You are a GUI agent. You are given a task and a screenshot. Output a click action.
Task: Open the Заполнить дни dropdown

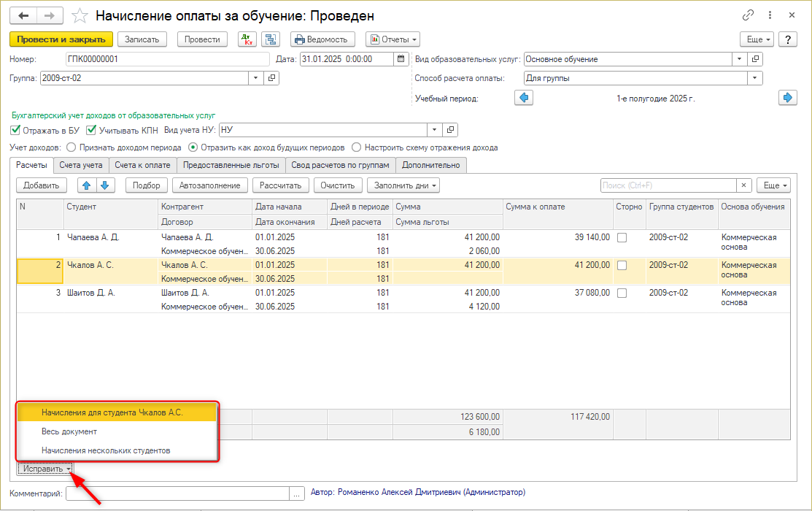403,185
